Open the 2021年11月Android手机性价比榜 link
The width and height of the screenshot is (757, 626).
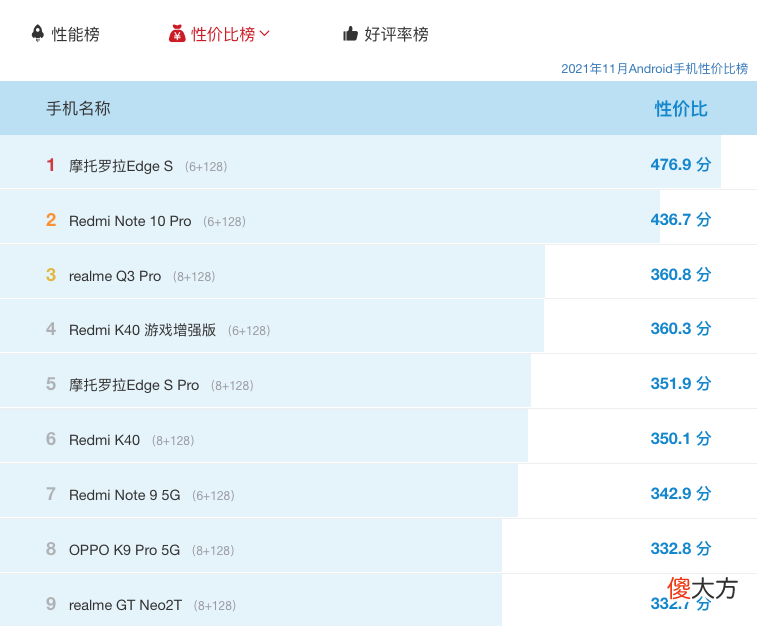[x=654, y=69]
